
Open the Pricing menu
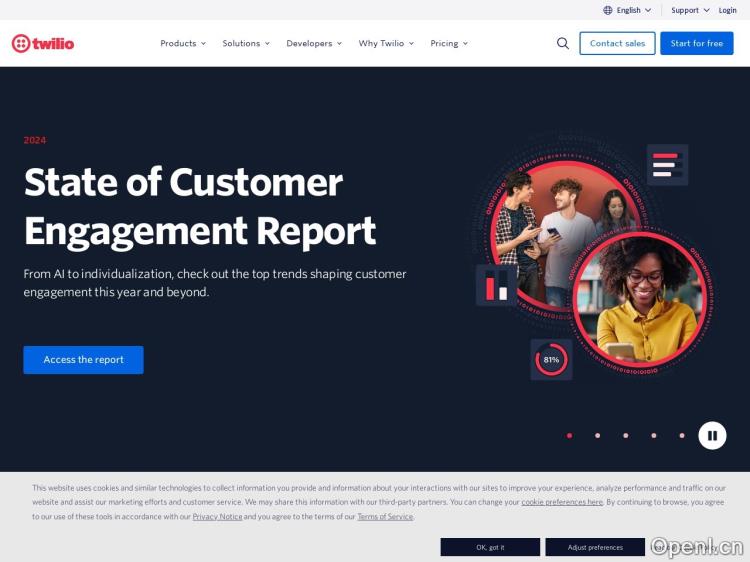pos(449,43)
